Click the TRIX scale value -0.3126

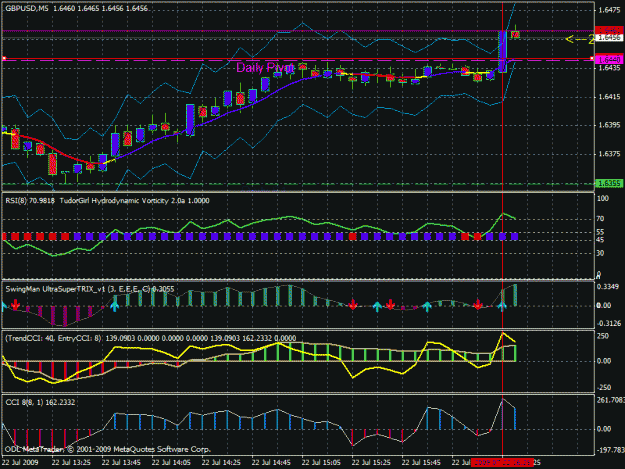[x=608, y=323]
